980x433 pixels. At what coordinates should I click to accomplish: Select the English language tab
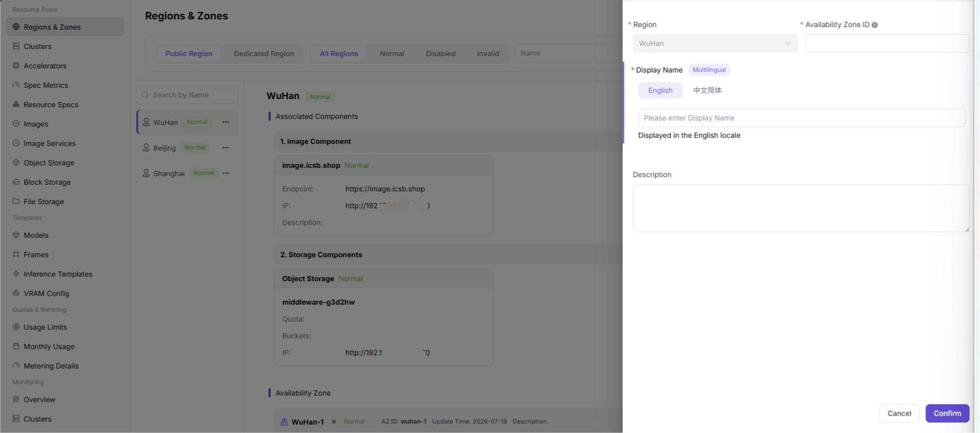(660, 90)
